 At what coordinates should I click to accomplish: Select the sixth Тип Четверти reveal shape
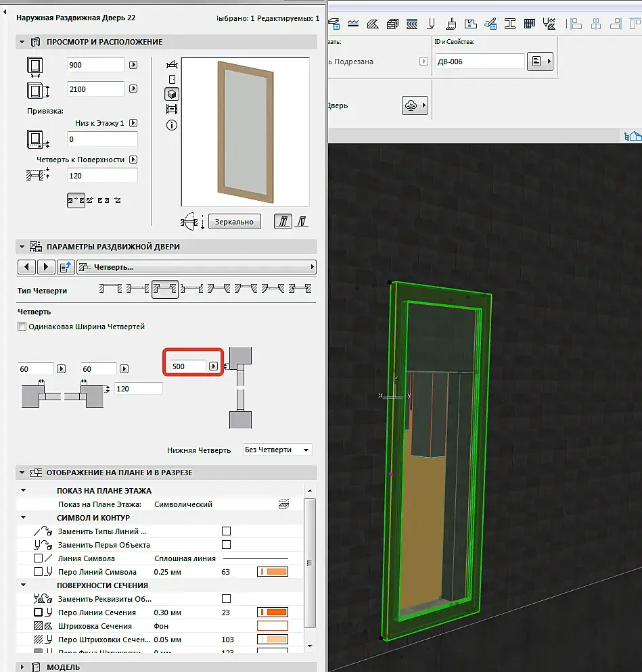246,289
